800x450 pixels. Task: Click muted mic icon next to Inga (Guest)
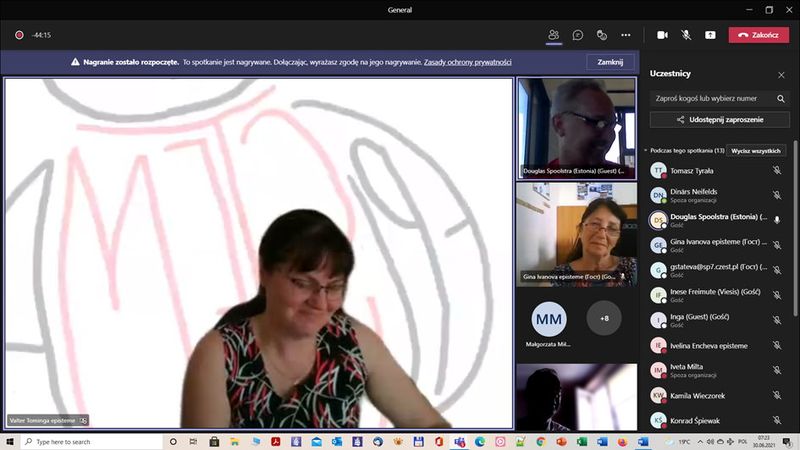click(777, 320)
